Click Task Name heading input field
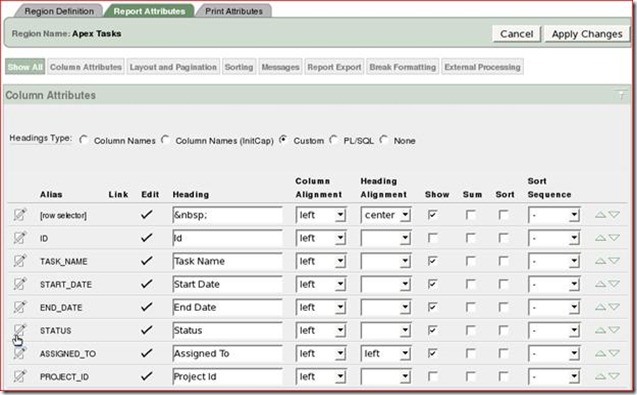The width and height of the screenshot is (637, 395). pos(227,261)
